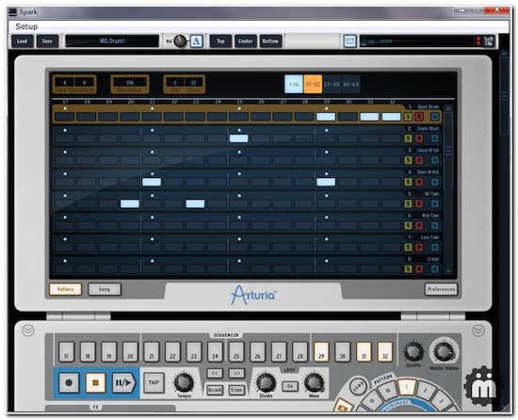The image size is (518, 420).
Task: Open Crash track options (blue plus)
Action: 435,269
